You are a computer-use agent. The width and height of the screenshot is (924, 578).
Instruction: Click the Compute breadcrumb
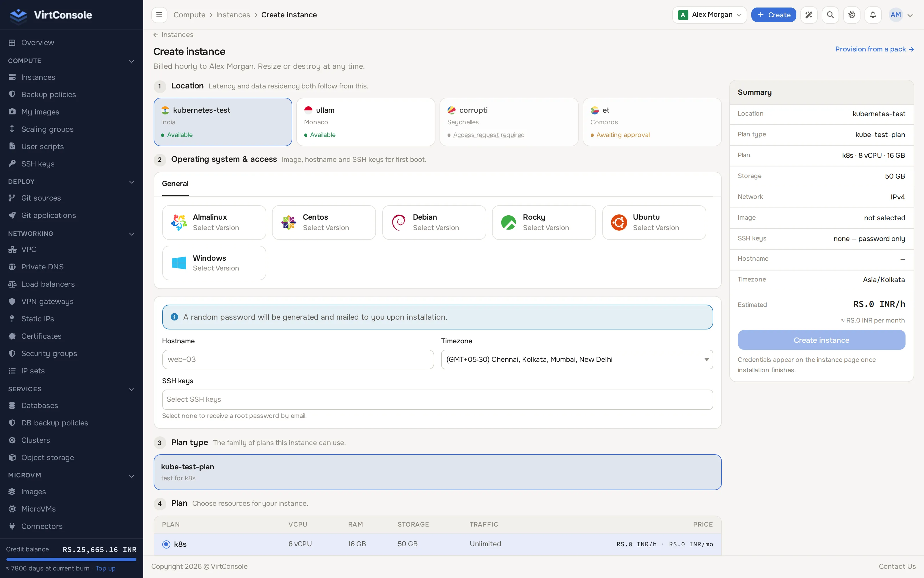coord(189,15)
